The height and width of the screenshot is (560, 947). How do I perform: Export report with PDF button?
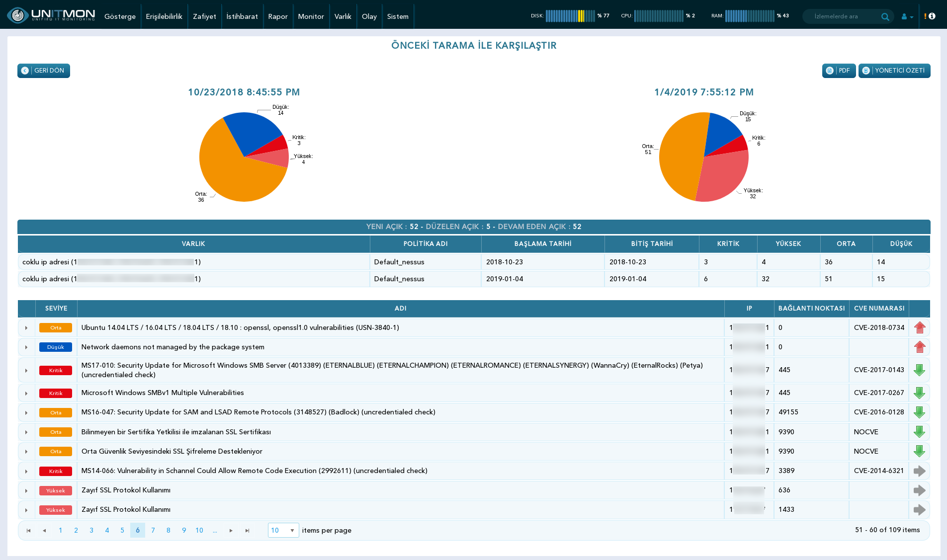[x=839, y=71]
